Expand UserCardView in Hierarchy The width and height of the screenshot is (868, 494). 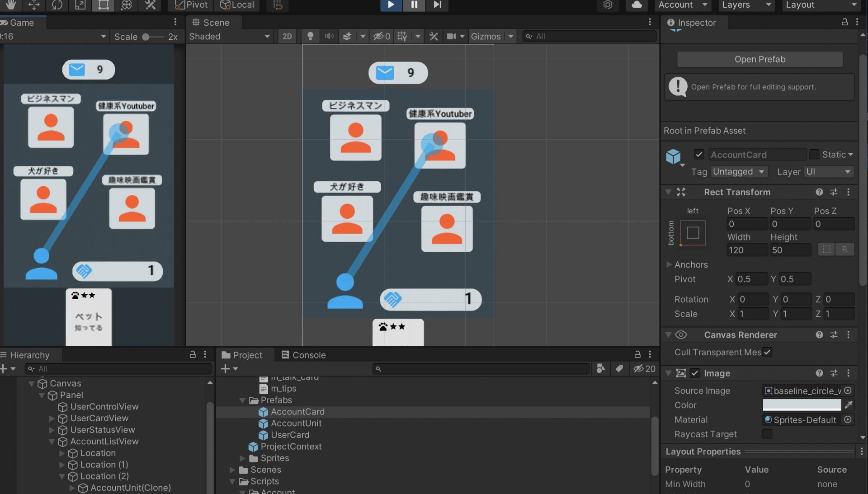pyautogui.click(x=52, y=419)
